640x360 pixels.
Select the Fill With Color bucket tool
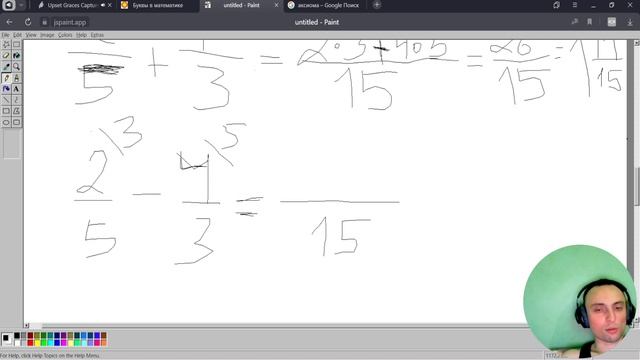tap(16, 55)
